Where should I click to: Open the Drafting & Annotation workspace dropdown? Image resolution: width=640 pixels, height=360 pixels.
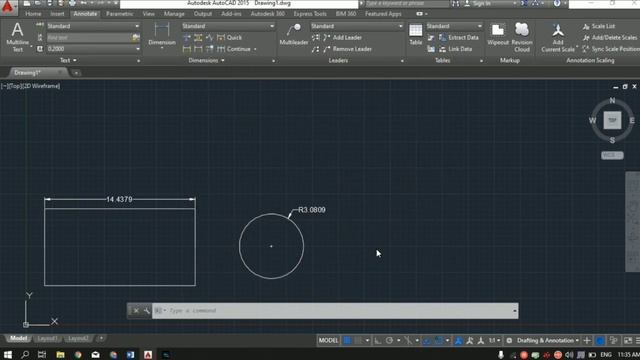point(548,340)
